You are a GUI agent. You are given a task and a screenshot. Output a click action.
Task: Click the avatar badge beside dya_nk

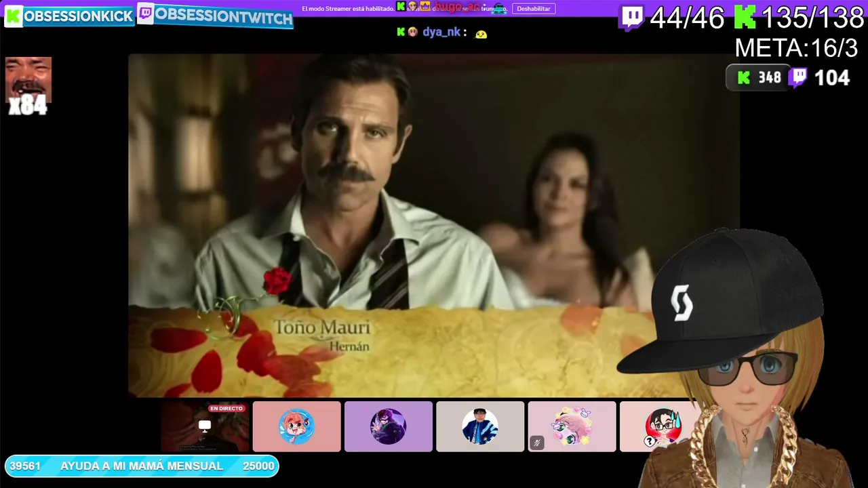pyautogui.click(x=412, y=32)
